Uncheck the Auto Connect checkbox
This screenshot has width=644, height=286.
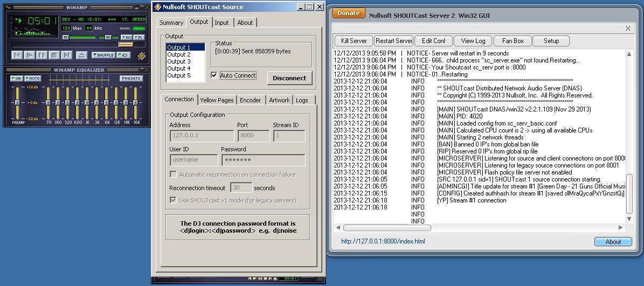click(214, 75)
